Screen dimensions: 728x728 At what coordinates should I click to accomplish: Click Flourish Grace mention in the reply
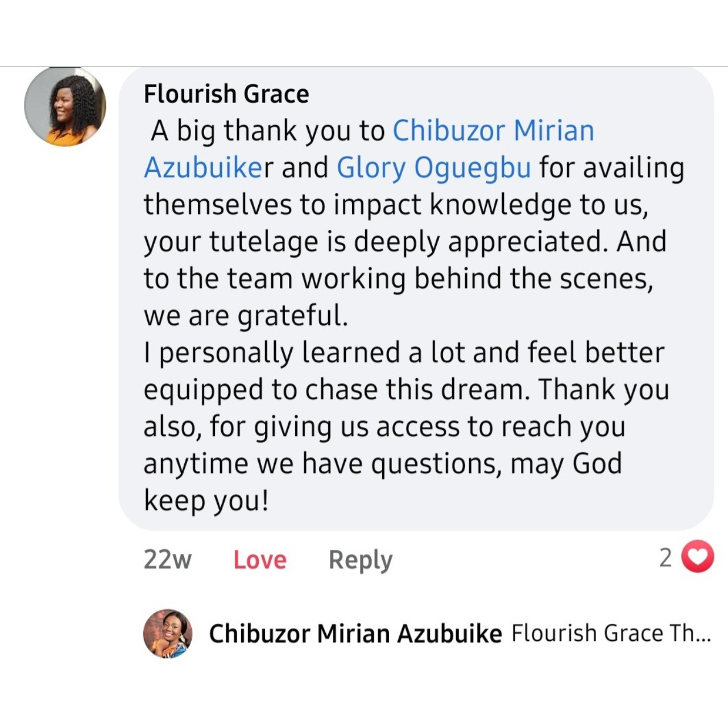(x=587, y=634)
